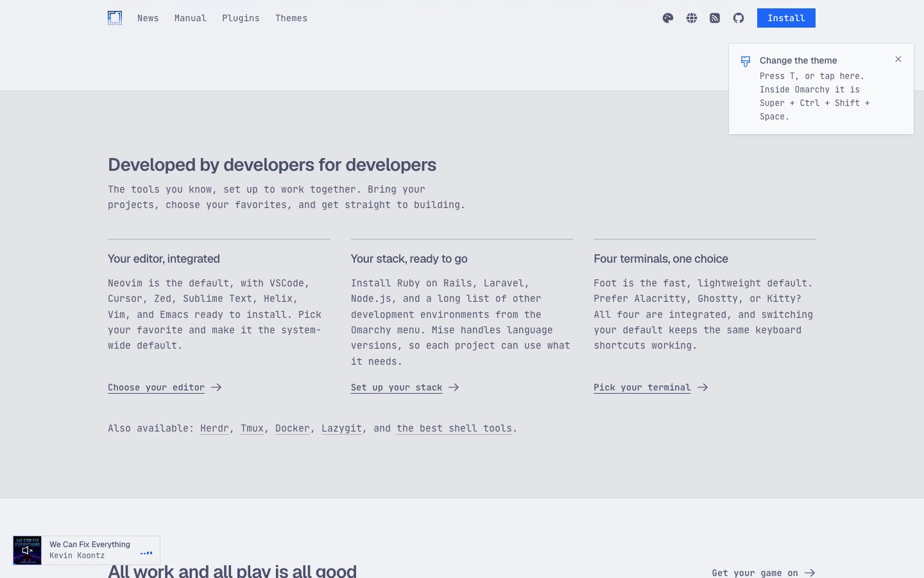Browse the Themes page
924x578 pixels.
(291, 18)
